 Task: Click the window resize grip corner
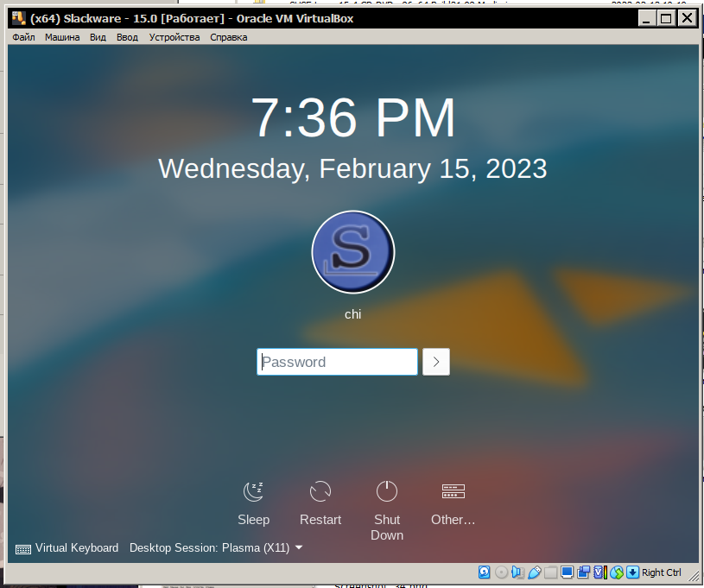[694, 575]
